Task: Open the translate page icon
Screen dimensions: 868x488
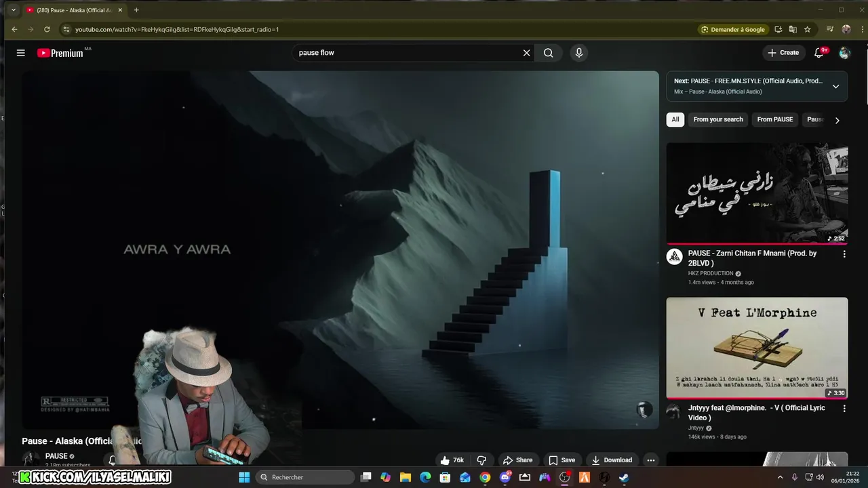Action: (x=793, y=29)
